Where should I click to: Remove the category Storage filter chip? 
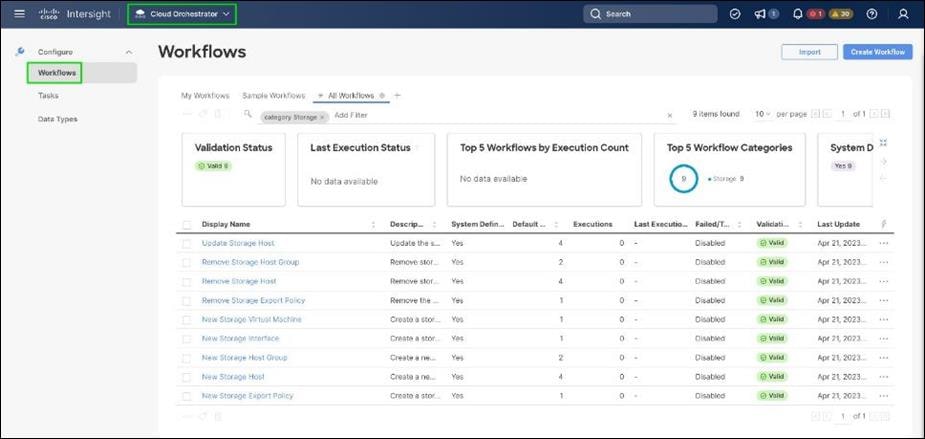point(322,117)
